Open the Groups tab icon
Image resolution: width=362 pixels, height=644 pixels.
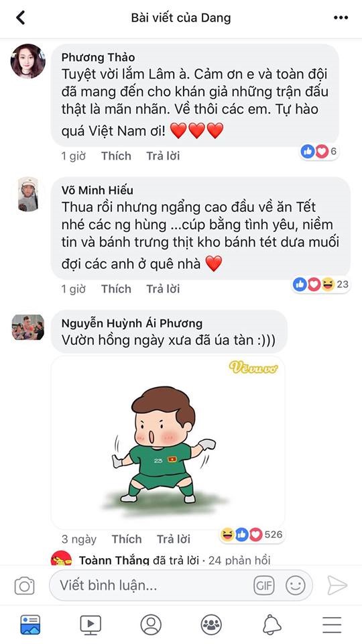click(x=211, y=625)
